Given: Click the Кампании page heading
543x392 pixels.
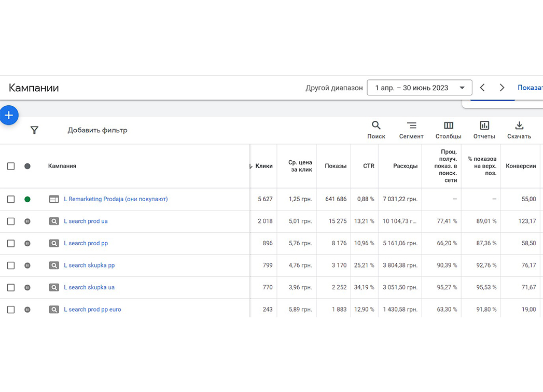Looking at the screenshot, I should coord(34,88).
